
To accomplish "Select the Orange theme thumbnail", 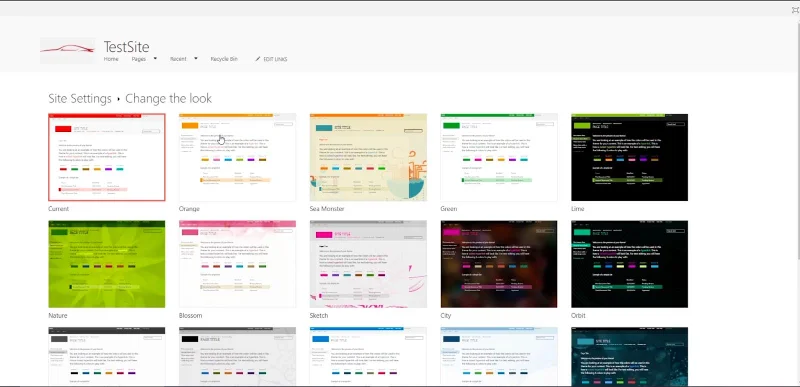I will (237, 158).
